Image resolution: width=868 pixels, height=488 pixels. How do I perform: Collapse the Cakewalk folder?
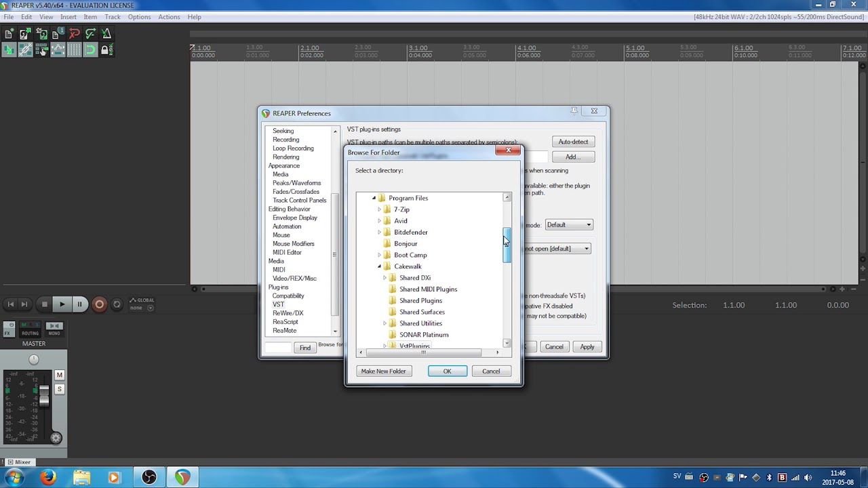coord(379,266)
